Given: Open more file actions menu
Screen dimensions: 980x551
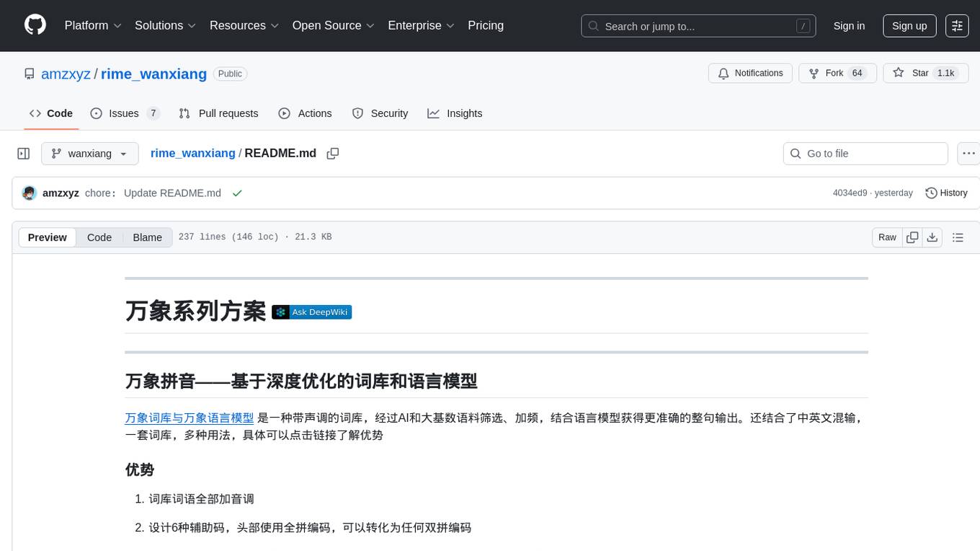Looking at the screenshot, I should click(969, 154).
